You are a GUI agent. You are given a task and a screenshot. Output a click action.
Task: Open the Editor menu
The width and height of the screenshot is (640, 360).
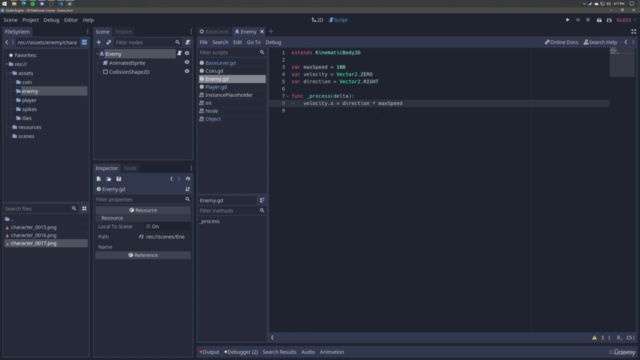[x=71, y=20]
